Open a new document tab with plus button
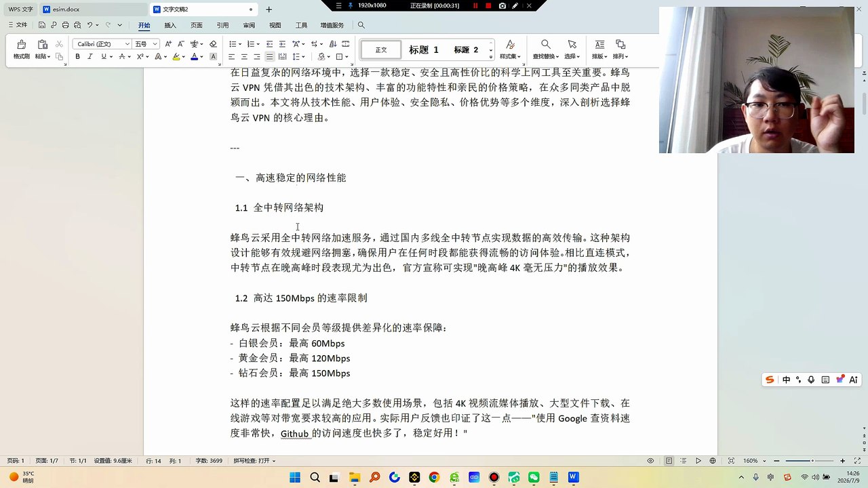Viewport: 868px width, 488px height. 269,9
